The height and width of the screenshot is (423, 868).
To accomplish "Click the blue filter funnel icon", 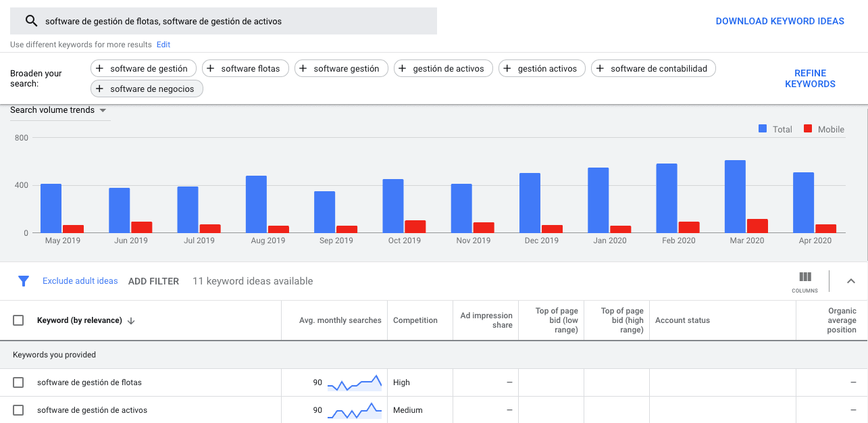I will pyautogui.click(x=24, y=281).
